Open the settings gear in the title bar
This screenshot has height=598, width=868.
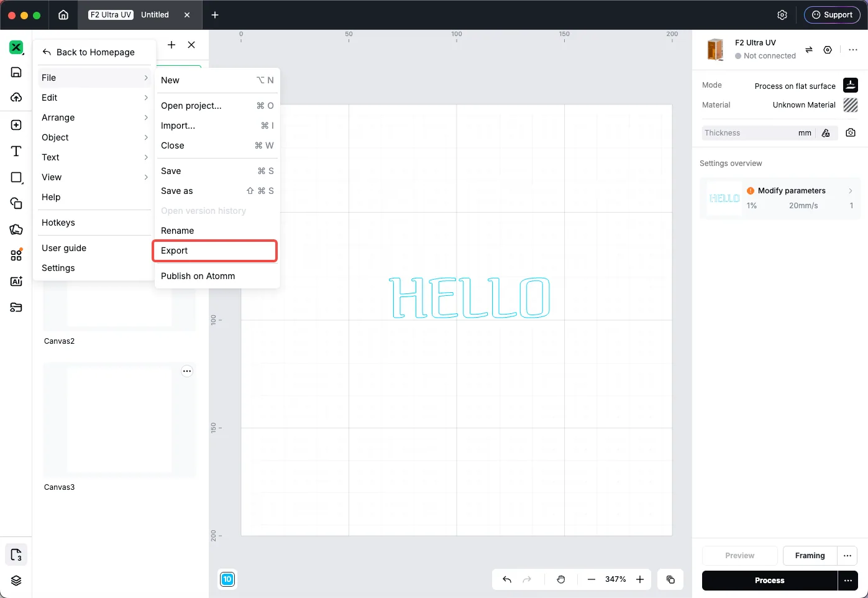point(782,15)
